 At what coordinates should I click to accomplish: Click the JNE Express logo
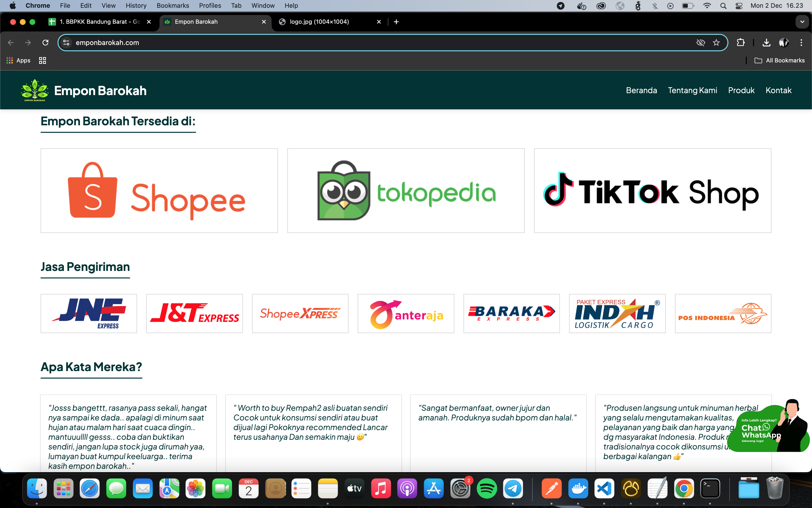(89, 314)
